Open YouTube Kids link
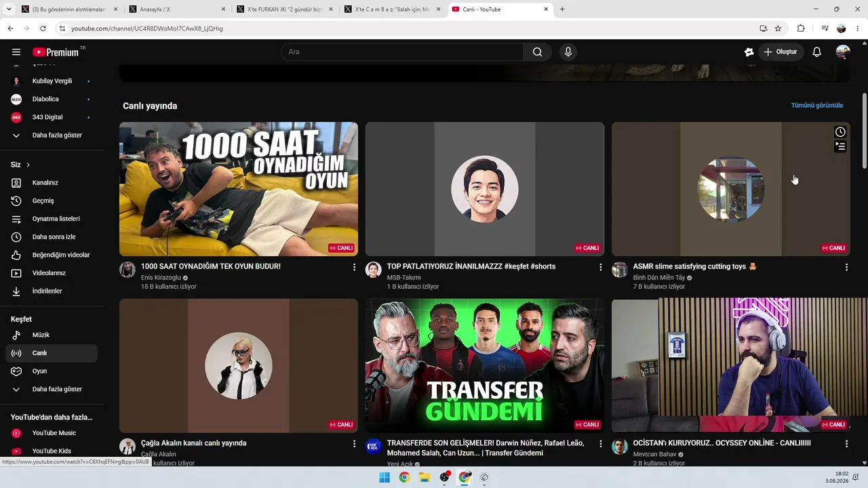 click(x=51, y=451)
